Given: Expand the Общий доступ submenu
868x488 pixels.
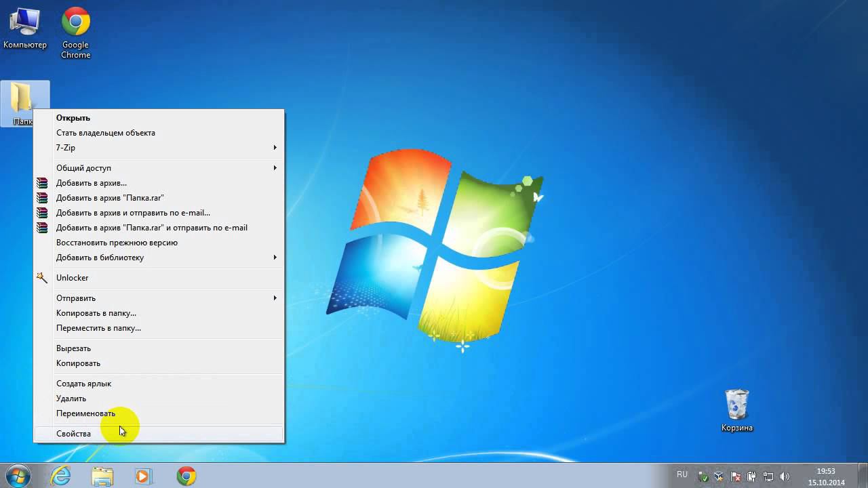Looking at the screenshot, I should 159,168.
